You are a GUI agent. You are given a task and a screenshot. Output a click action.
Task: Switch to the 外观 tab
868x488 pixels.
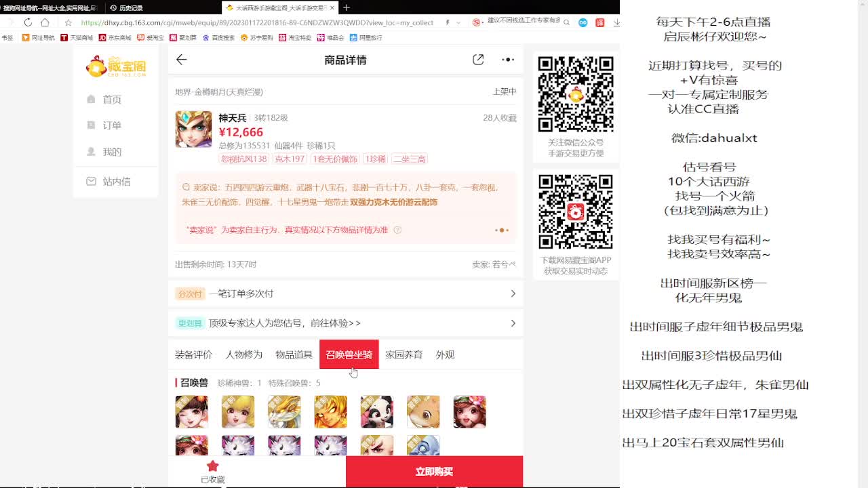coord(445,354)
